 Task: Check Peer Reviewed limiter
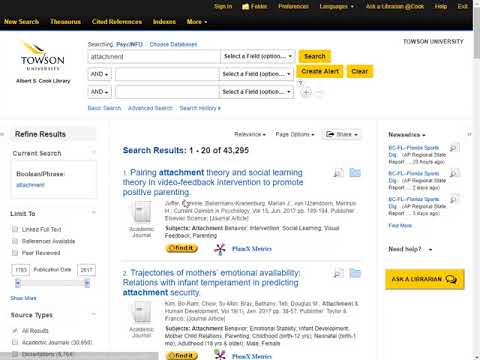coord(15,253)
